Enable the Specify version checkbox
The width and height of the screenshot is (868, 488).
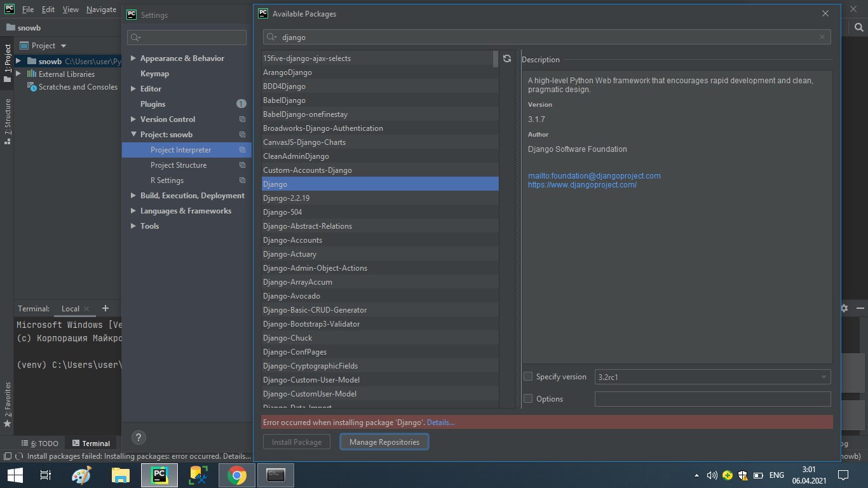527,377
